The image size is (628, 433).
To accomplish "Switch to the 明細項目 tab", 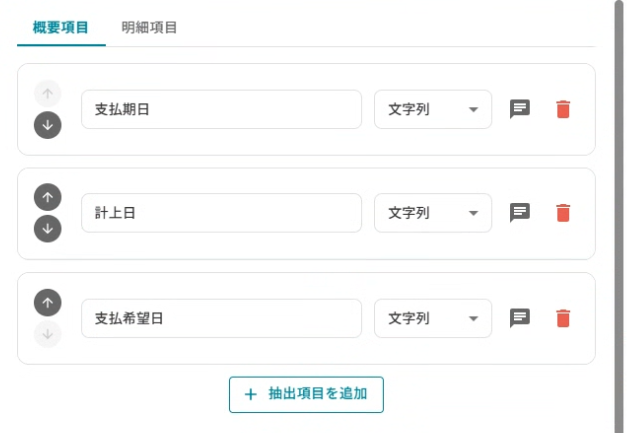I will 149,27.
